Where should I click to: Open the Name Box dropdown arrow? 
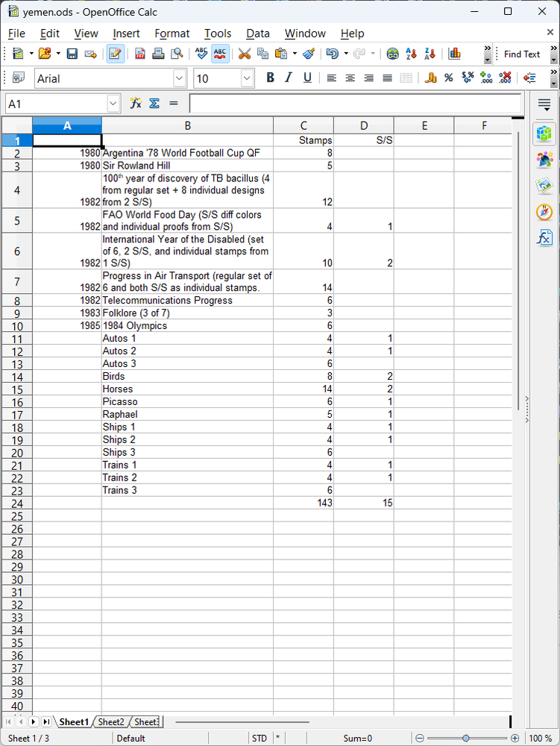click(x=113, y=104)
